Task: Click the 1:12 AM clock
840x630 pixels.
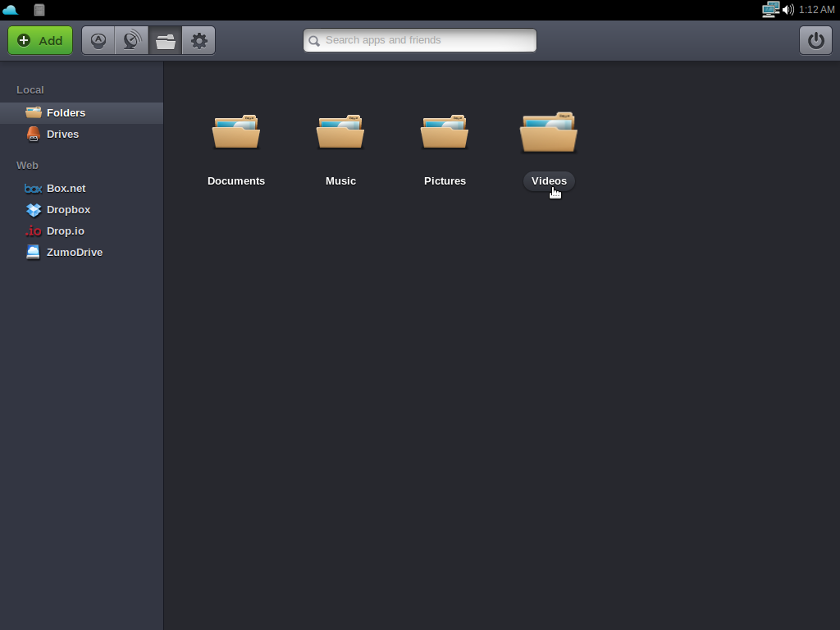Action: point(816,10)
